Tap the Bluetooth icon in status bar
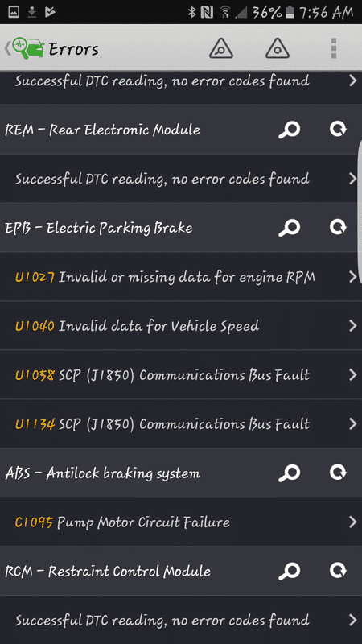The image size is (362, 644). click(x=191, y=12)
